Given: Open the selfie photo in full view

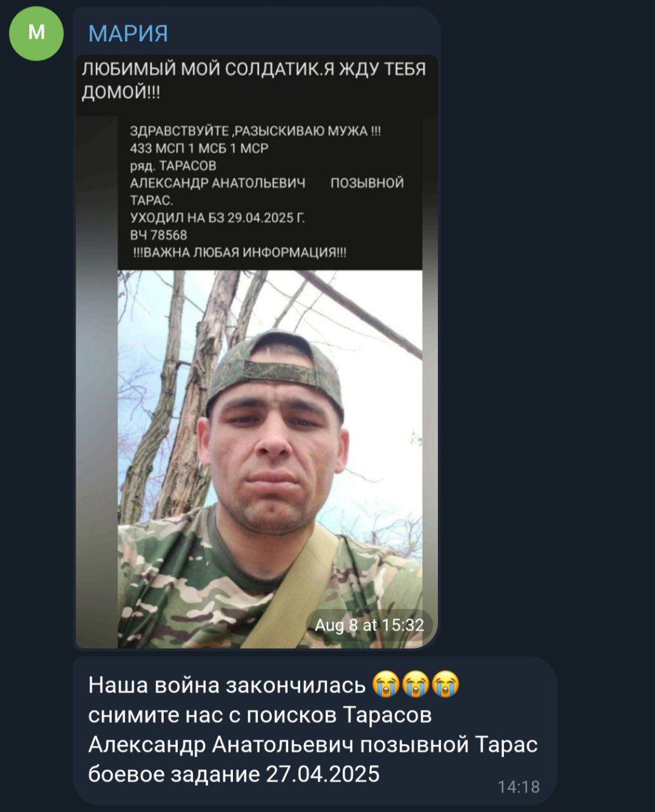Looking at the screenshot, I should coord(270,459).
